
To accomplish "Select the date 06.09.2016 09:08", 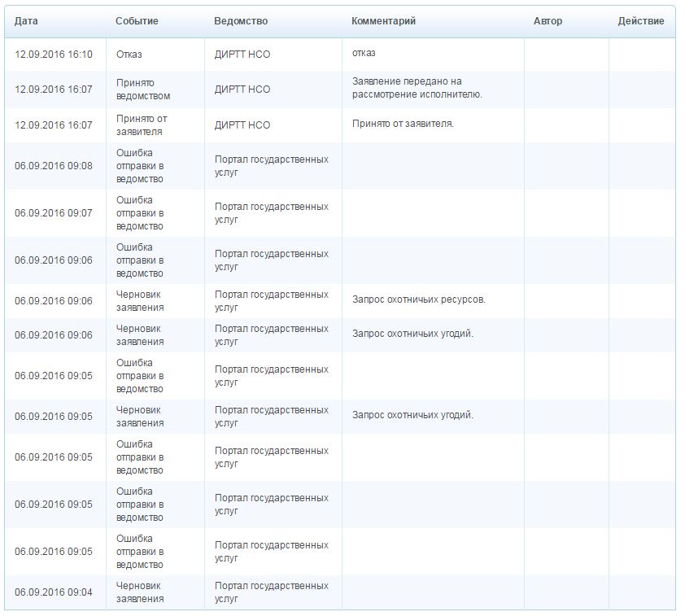I will (x=54, y=166).
